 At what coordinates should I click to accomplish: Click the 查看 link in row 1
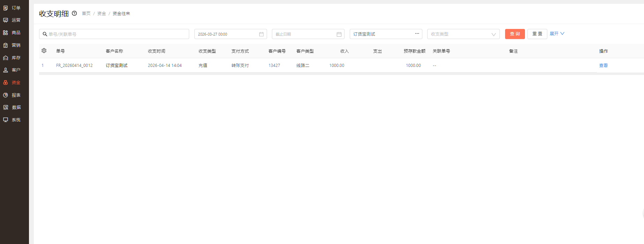point(604,66)
